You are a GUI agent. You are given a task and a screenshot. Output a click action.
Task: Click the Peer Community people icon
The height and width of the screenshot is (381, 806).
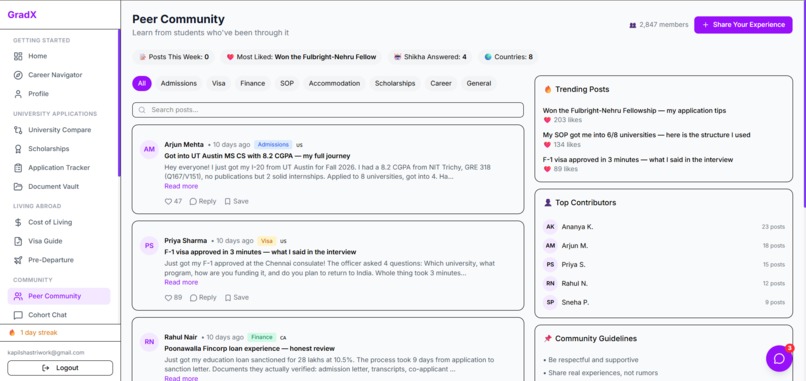(18, 296)
